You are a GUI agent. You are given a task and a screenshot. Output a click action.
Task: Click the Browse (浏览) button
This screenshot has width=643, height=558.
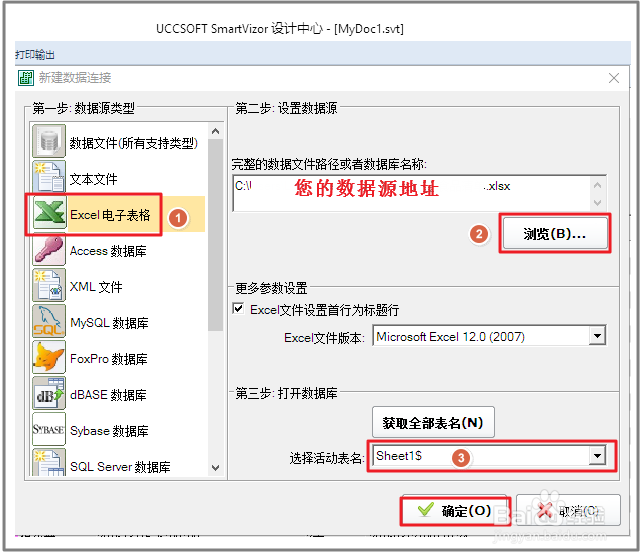point(555,234)
